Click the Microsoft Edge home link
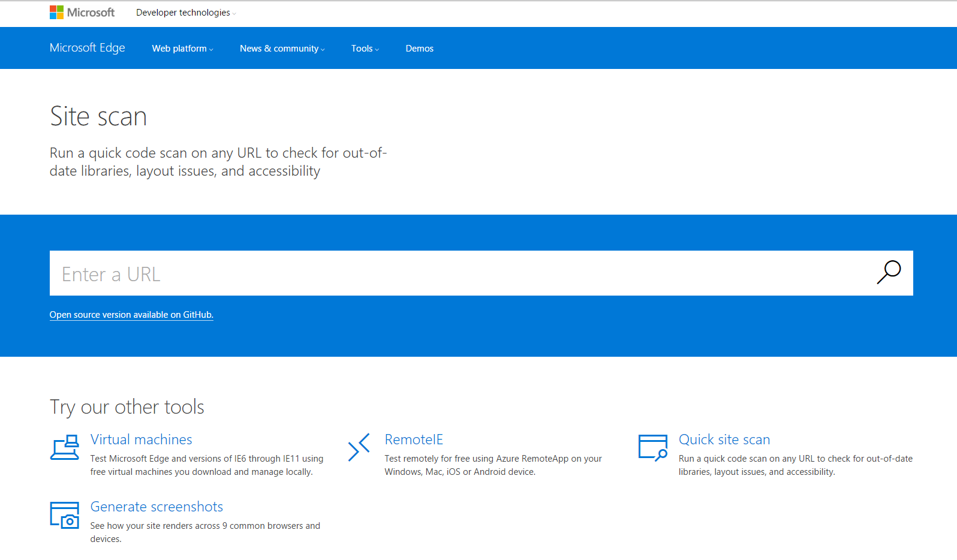The width and height of the screenshot is (957, 560). [x=88, y=48]
